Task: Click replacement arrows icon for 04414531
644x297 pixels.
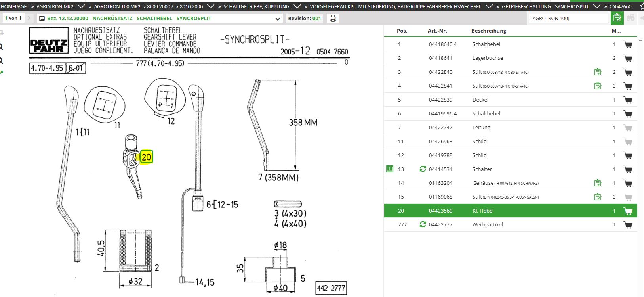Action: pos(423,169)
